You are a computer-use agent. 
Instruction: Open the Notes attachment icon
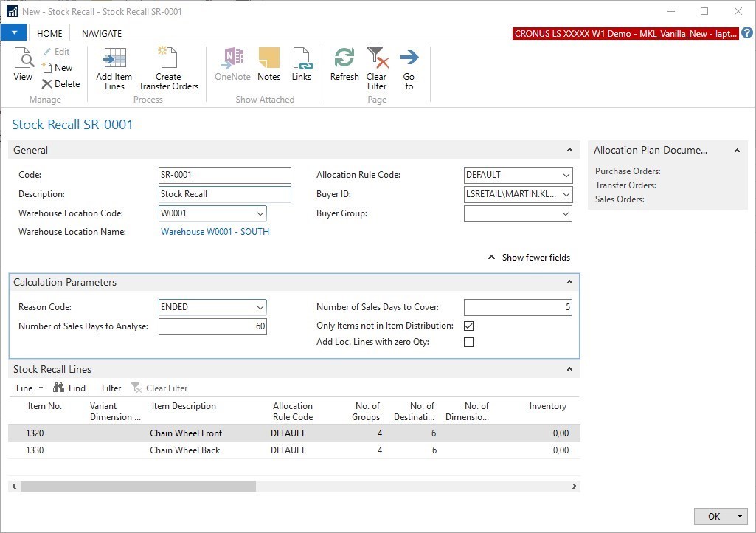268,59
